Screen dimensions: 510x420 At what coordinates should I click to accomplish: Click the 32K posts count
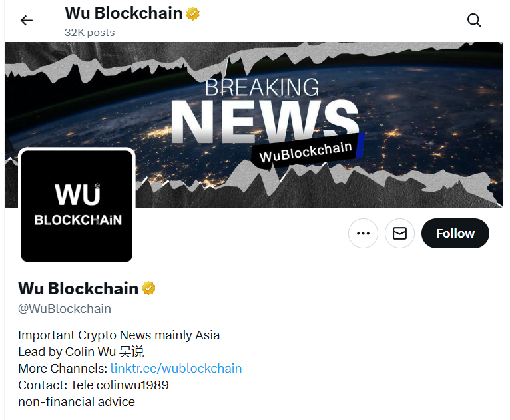[x=89, y=33]
